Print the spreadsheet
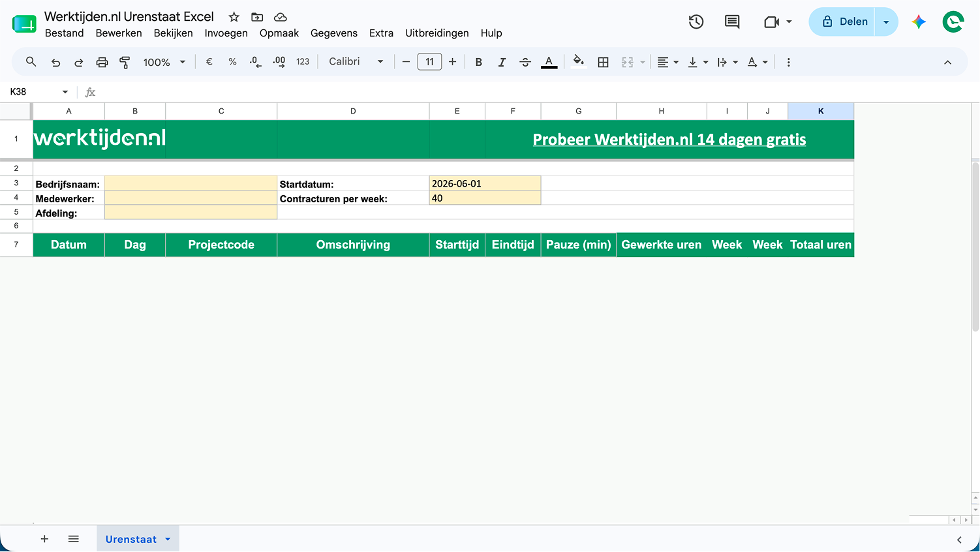The width and height of the screenshot is (980, 552). (x=102, y=62)
